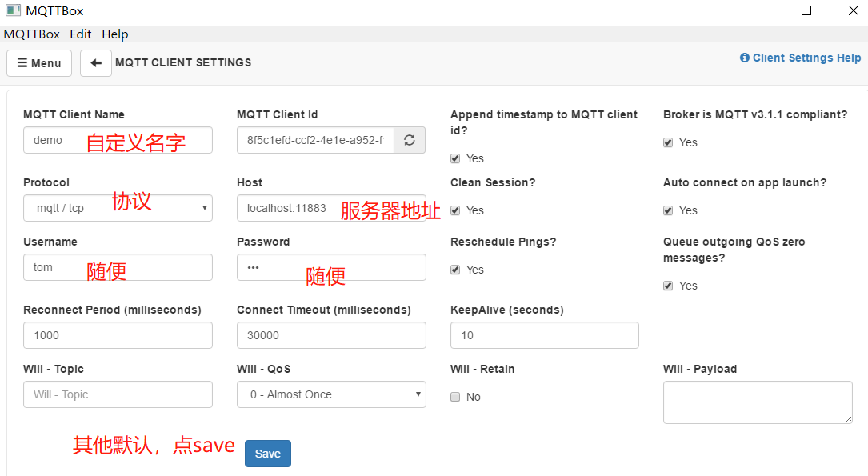Toggle the Clean Session checkbox
Viewport: 868px width, 476px height.
point(455,211)
